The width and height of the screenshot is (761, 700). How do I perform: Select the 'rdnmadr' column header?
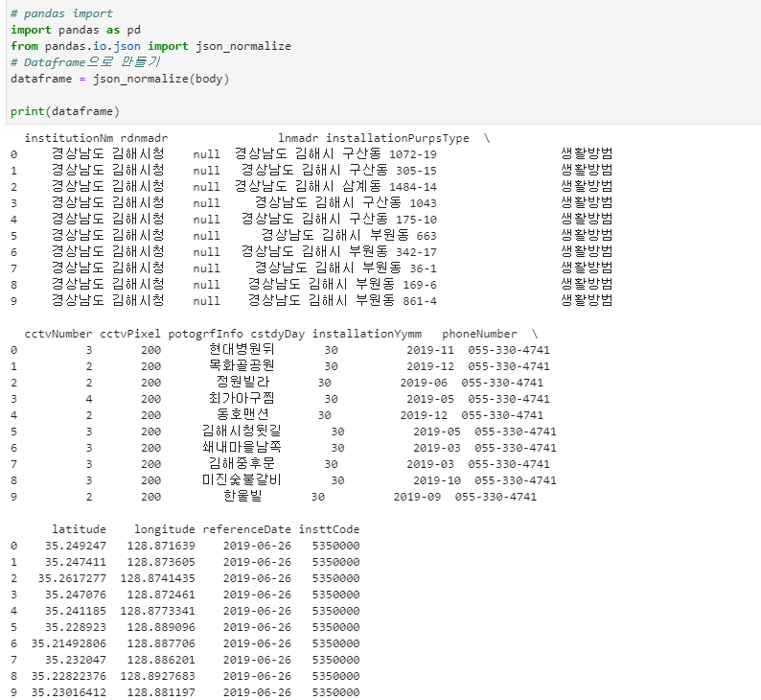click(x=144, y=138)
